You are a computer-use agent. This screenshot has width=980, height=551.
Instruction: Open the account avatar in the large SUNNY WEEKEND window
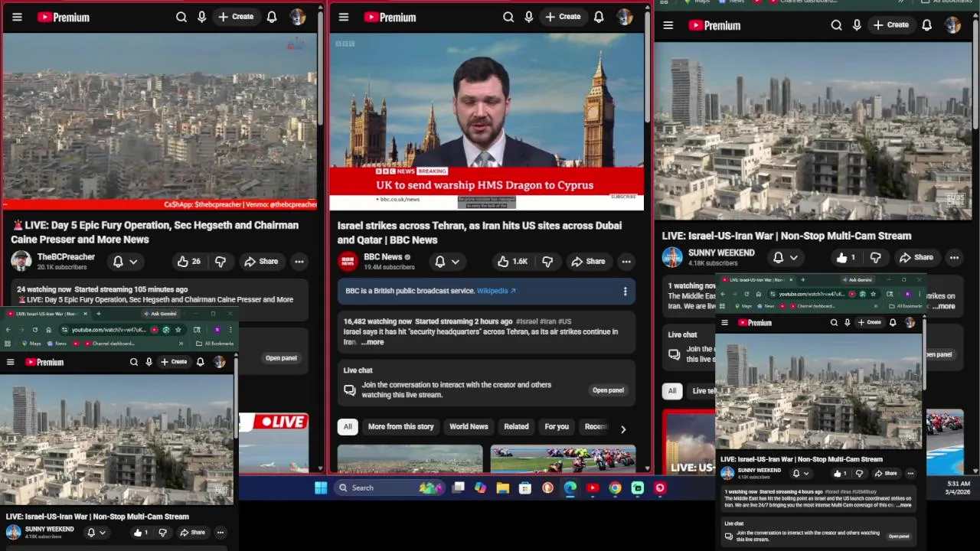[952, 25]
